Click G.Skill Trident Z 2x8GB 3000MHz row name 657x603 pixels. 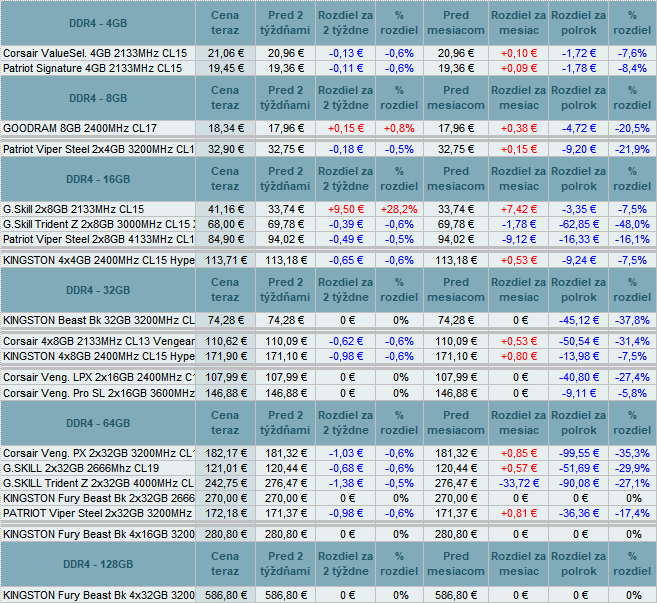[x=98, y=225]
